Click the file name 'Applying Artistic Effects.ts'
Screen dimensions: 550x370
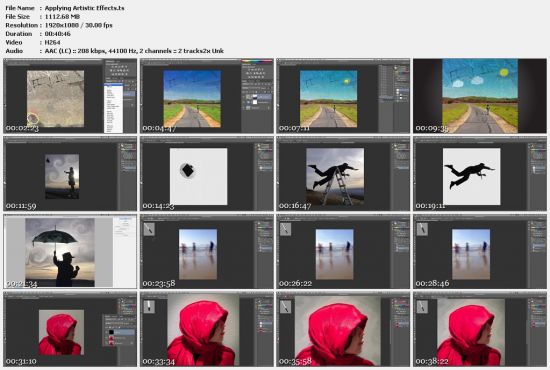[85, 8]
